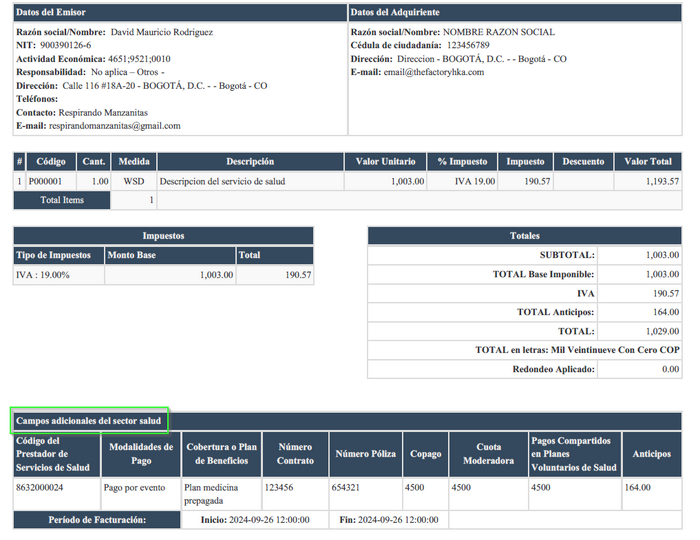Select the 'Datos del Adquiriente' section header

tap(394, 12)
